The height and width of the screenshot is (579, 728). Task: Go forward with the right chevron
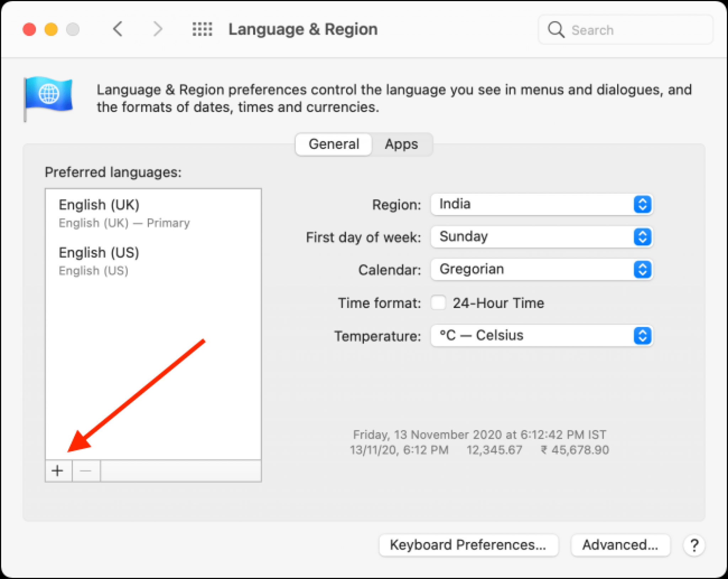tap(157, 29)
